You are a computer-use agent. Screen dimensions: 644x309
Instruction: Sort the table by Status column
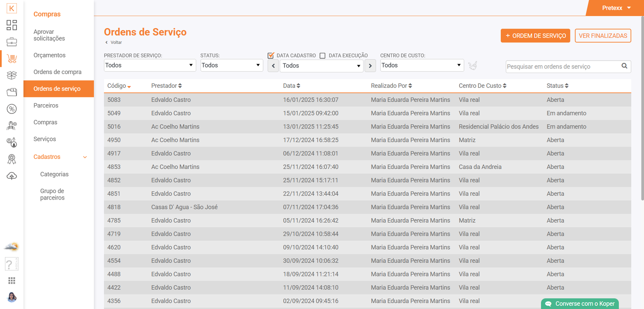pyautogui.click(x=557, y=86)
